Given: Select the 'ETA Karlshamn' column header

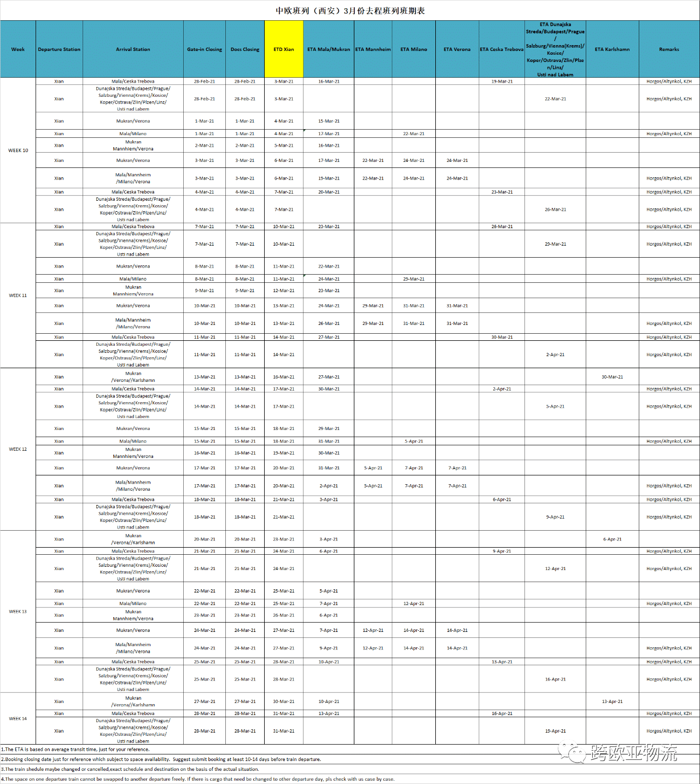Looking at the screenshot, I should tap(612, 49).
